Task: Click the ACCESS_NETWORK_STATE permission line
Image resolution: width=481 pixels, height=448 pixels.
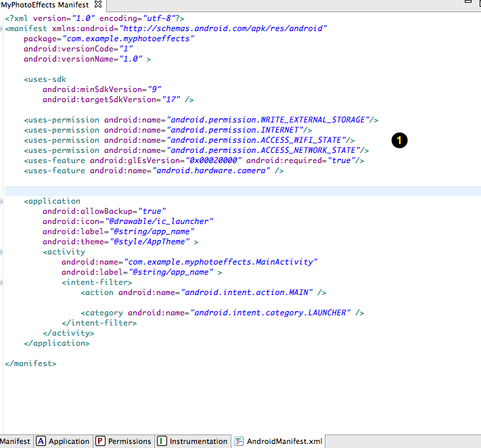Action: pos(196,150)
